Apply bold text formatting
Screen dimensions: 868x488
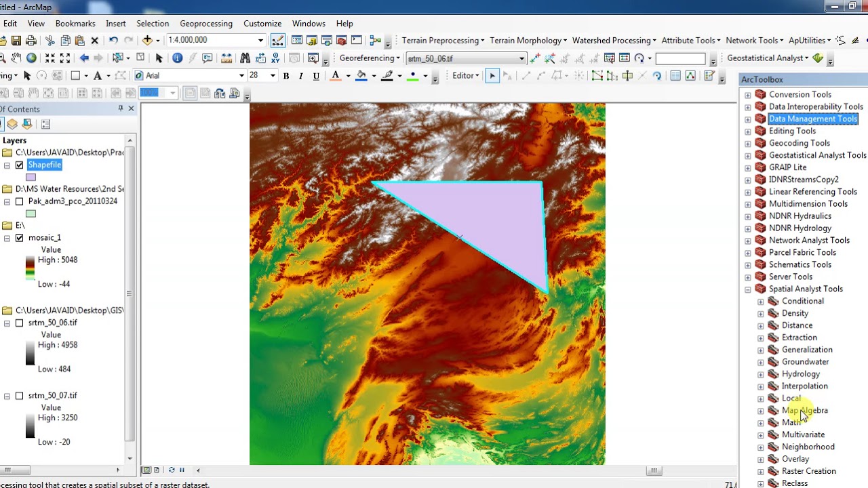coord(286,76)
